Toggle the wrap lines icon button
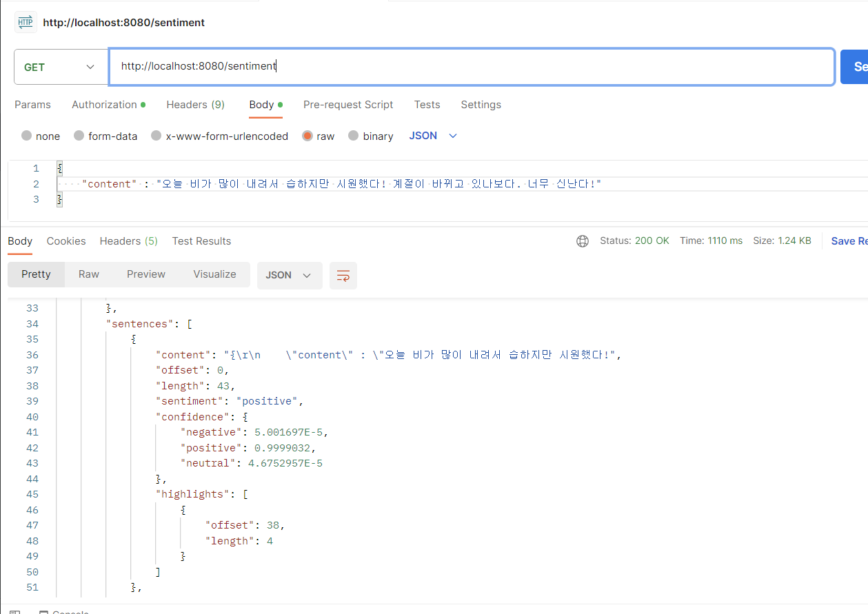The height and width of the screenshot is (614, 868). point(343,275)
